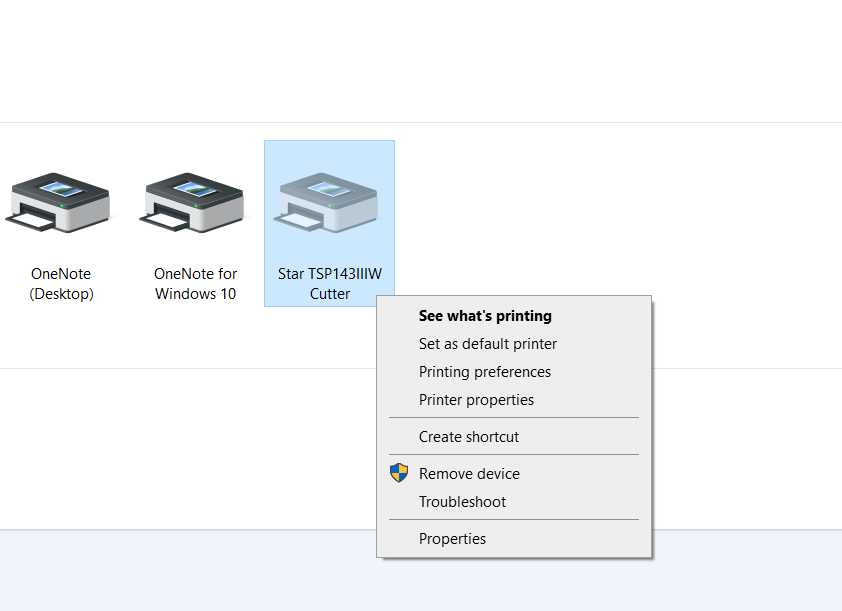Viewport: 842px width, 611px height.
Task: Click the "Star TSP143IIIW Cutter" label
Action: (330, 283)
